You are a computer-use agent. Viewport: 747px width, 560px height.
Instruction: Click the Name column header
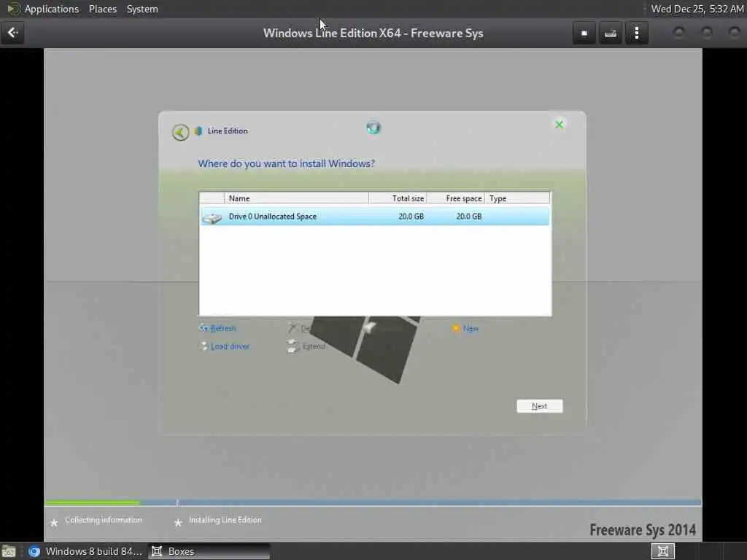pyautogui.click(x=296, y=198)
